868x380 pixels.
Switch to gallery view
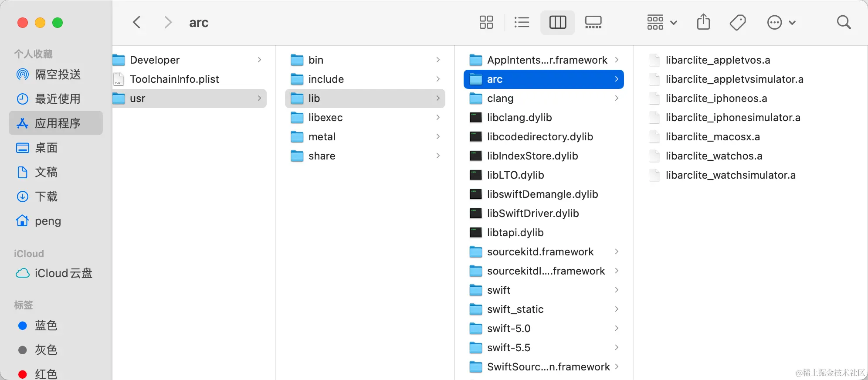pyautogui.click(x=593, y=22)
